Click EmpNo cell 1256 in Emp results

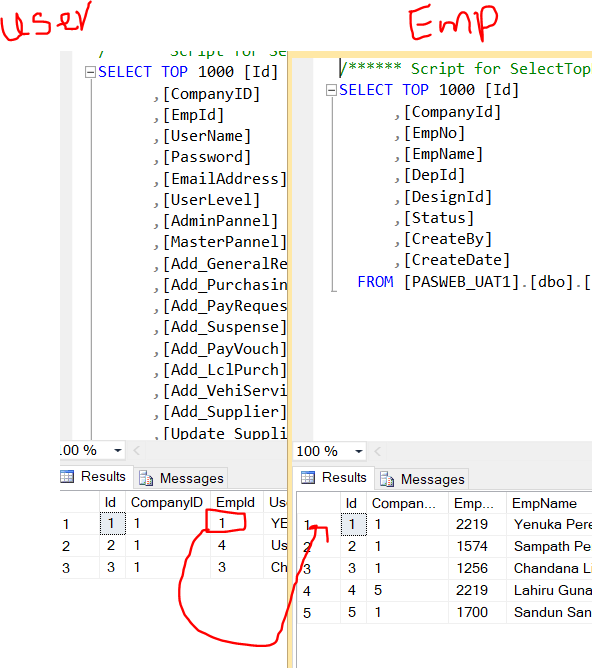477,569
